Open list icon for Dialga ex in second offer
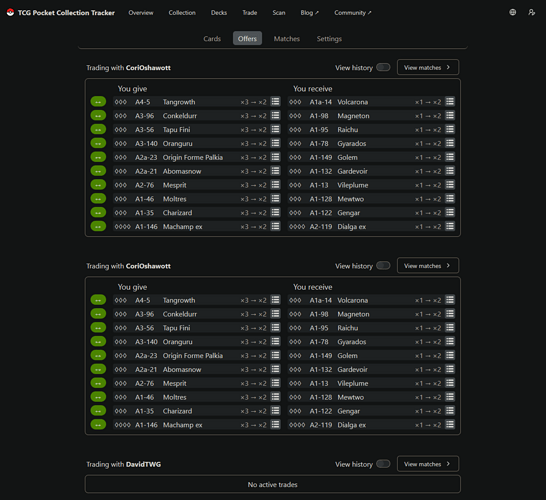 pyautogui.click(x=450, y=424)
